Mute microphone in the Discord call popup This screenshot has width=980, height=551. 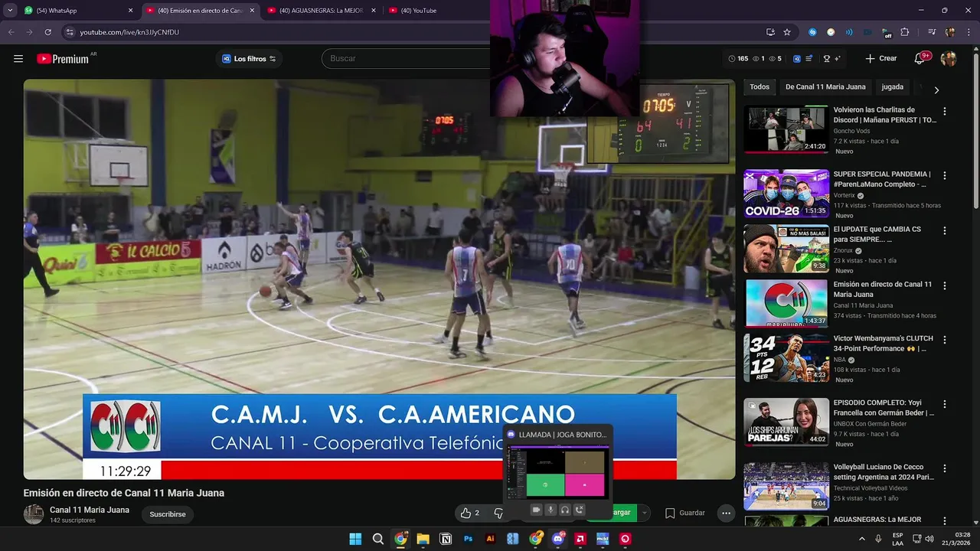tap(550, 510)
